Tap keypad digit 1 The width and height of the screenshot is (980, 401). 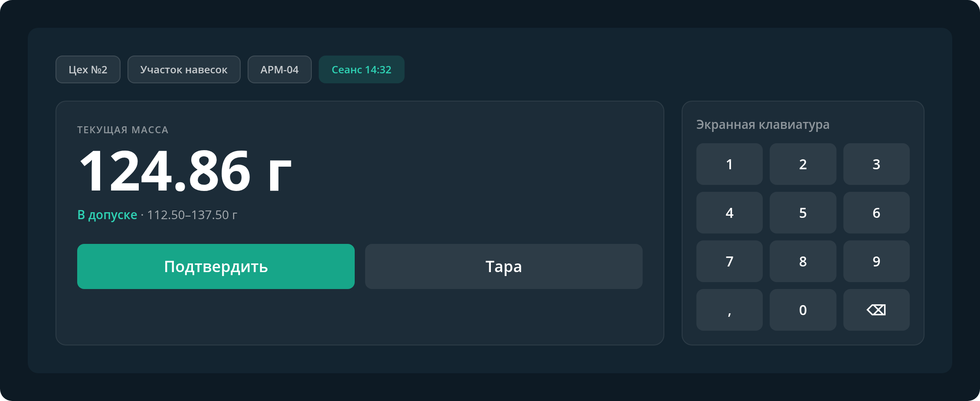[x=729, y=164]
